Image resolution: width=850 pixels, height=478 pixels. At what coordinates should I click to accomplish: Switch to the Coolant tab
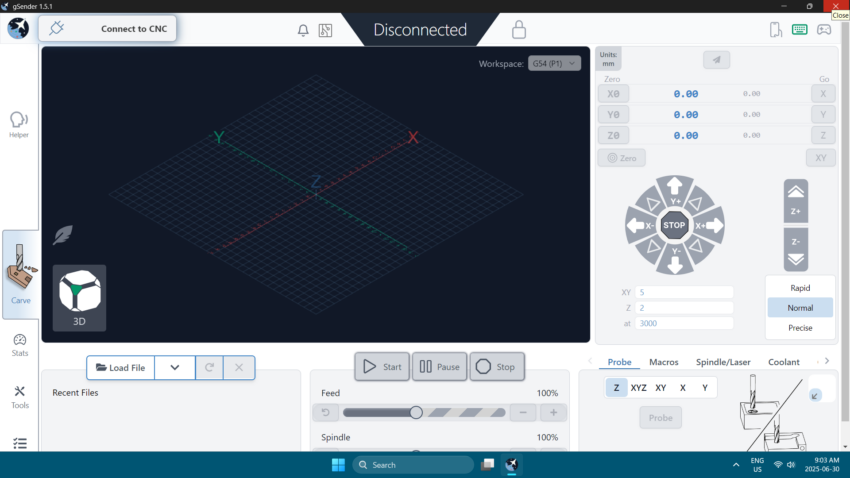pyautogui.click(x=783, y=362)
